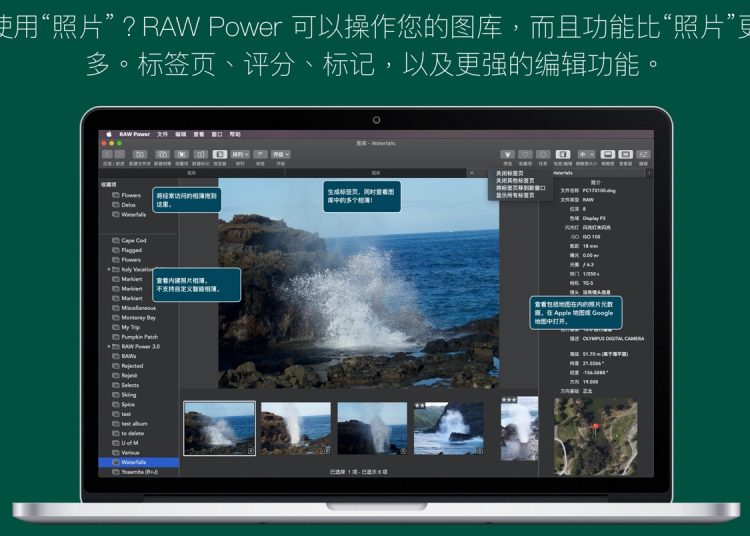Click the map preview with red pin
750x536 pixels.
click(595, 436)
